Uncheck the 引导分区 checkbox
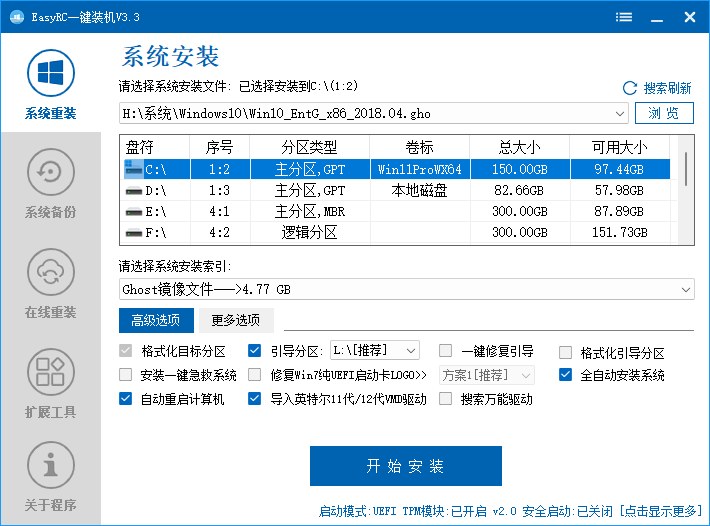Viewport: 710px width, 526px height. 254,351
